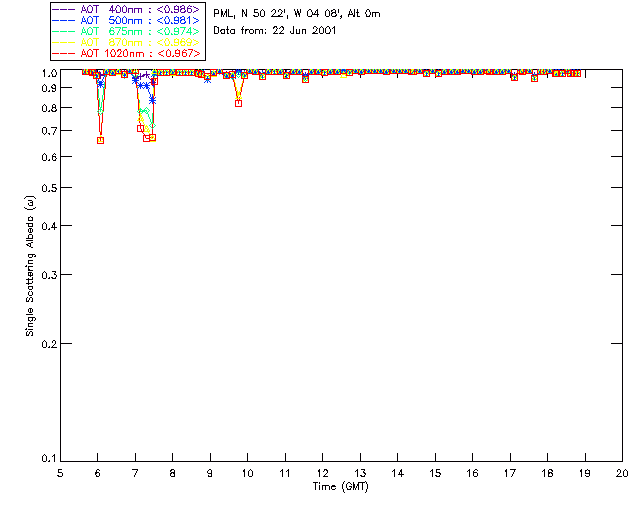Click the lowest blue asterisk marker near 7.5 GMT
This screenshot has width=640, height=512.
(x=152, y=100)
